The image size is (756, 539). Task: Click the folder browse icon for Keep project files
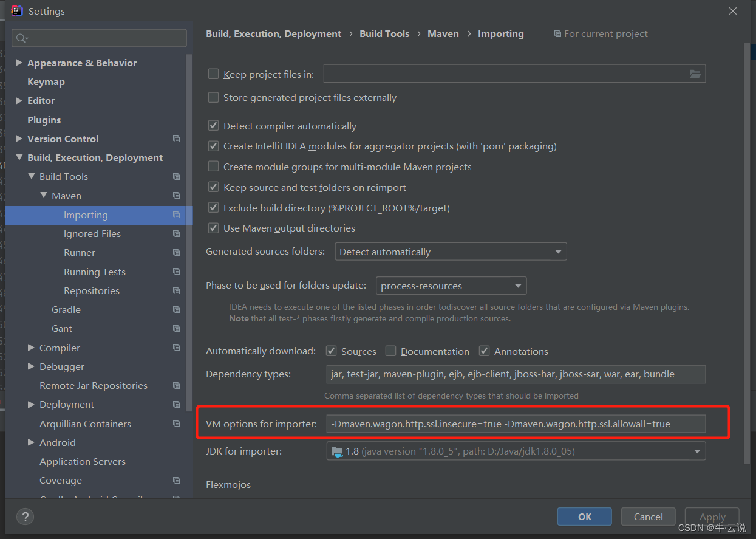pyautogui.click(x=695, y=74)
